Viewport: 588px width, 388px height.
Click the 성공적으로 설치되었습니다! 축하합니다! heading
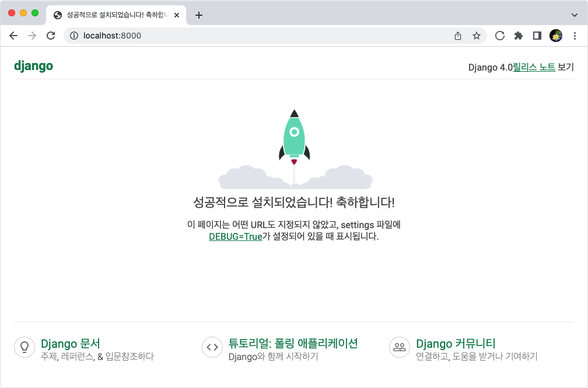coord(294,202)
